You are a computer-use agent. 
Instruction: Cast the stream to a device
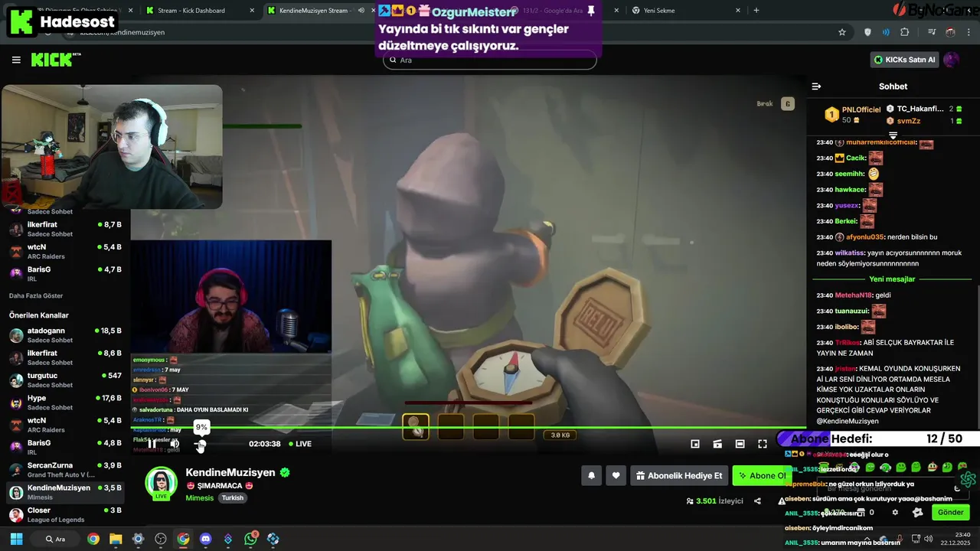pyautogui.click(x=717, y=444)
